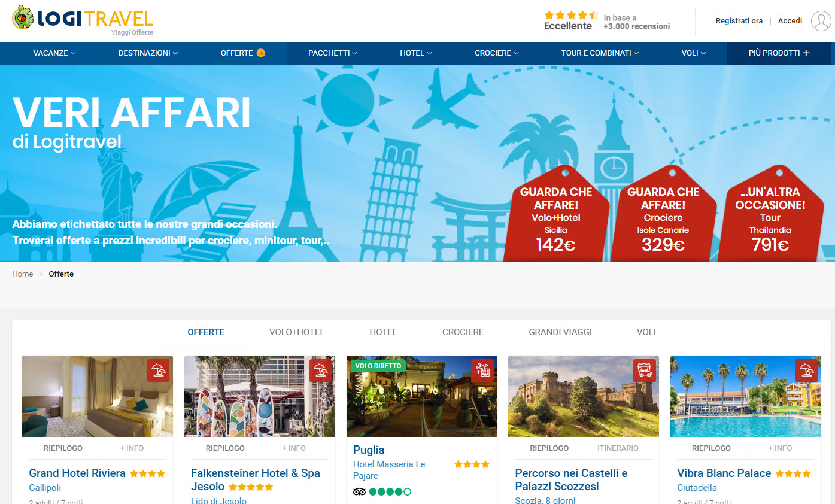This screenshot has width=835, height=504.
Task: Click the plus icon beside Più Prodotti
Action: [x=806, y=53]
